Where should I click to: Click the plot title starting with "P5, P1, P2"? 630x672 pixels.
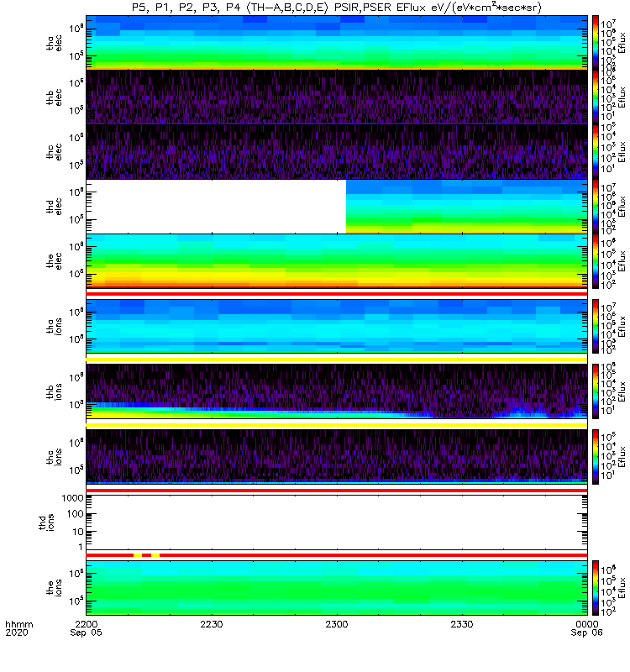[337, 8]
